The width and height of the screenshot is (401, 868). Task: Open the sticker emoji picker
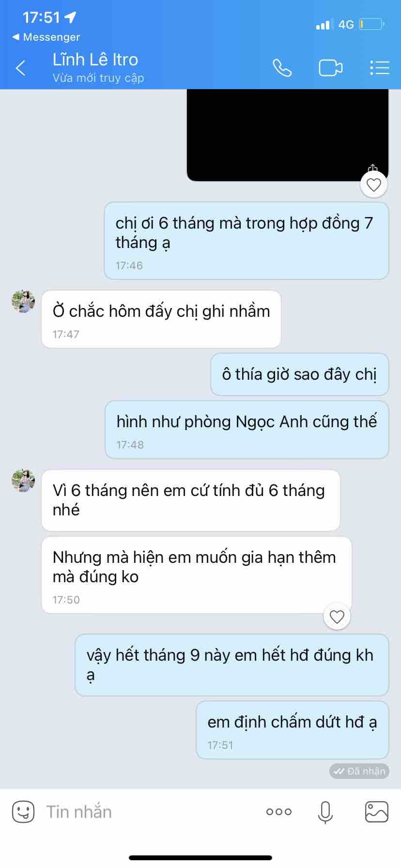(23, 811)
